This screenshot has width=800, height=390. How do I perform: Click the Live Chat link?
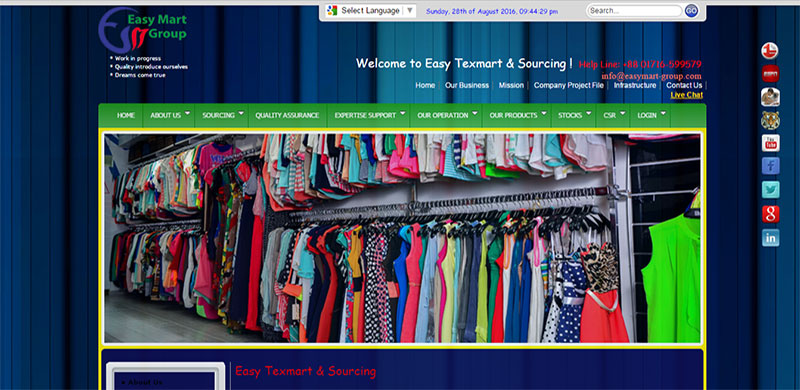pos(687,95)
